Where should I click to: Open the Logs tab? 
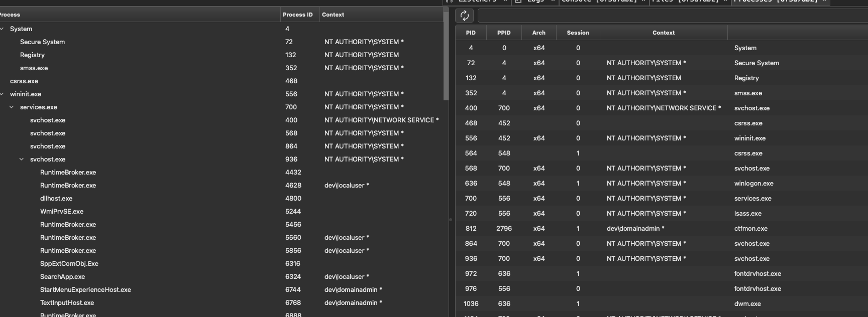click(x=534, y=1)
